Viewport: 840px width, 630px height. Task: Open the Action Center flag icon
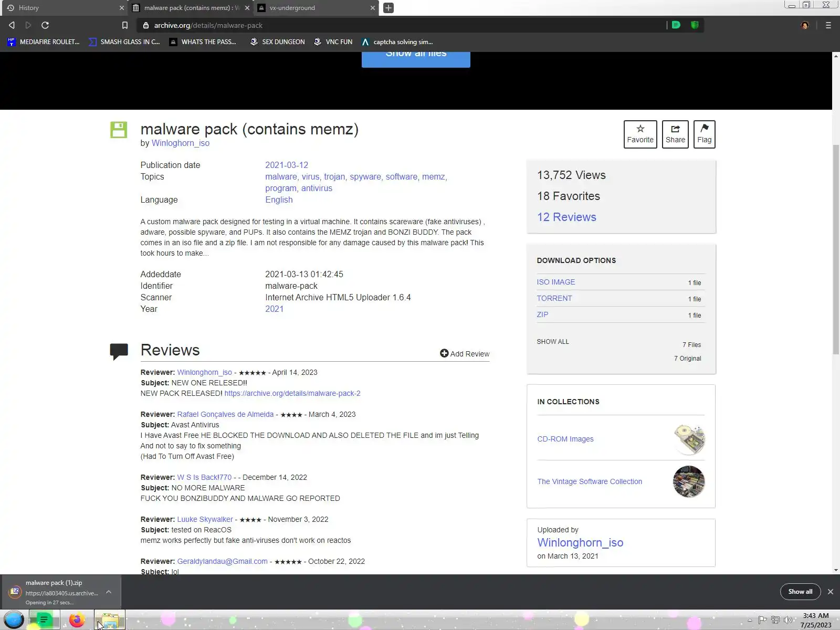click(762, 620)
